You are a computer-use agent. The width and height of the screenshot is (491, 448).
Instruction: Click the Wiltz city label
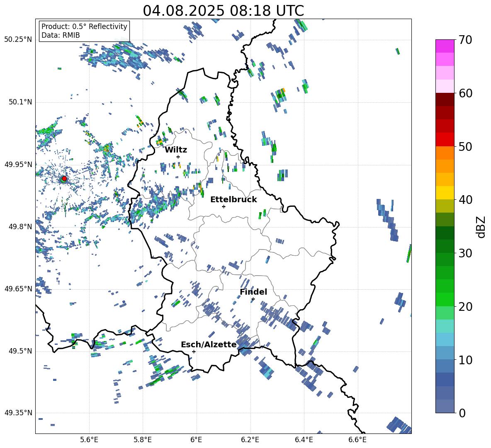[x=176, y=150]
